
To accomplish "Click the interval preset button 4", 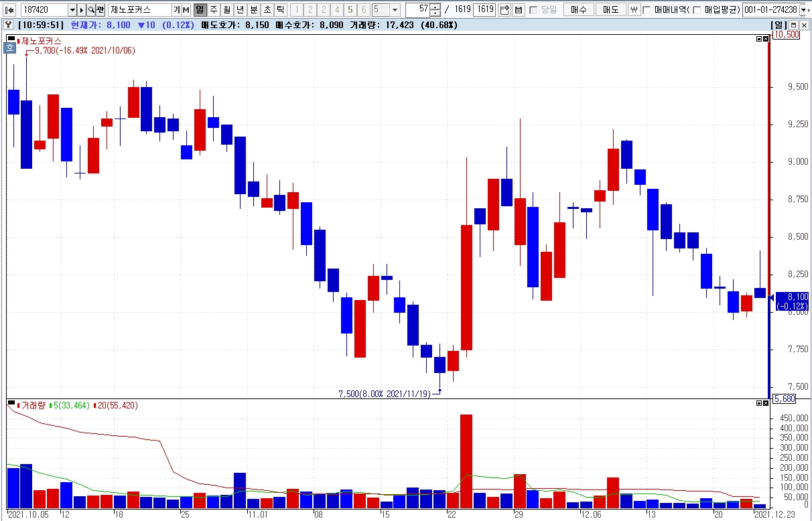I will [337, 10].
